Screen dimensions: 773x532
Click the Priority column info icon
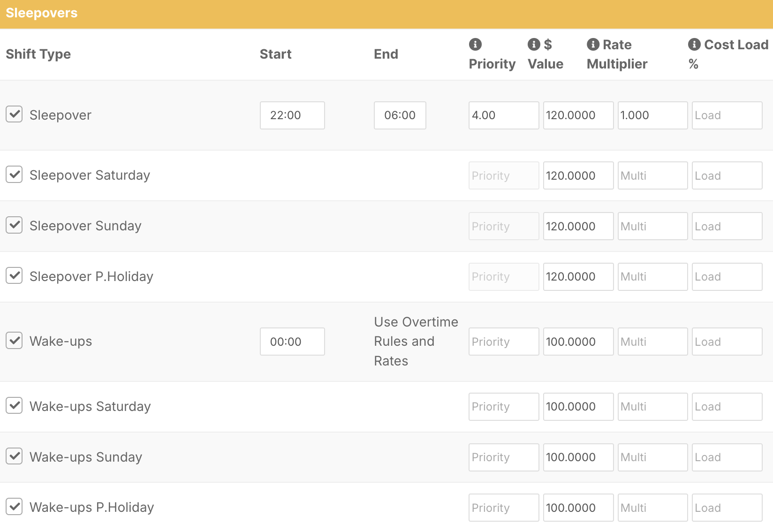pyautogui.click(x=475, y=44)
